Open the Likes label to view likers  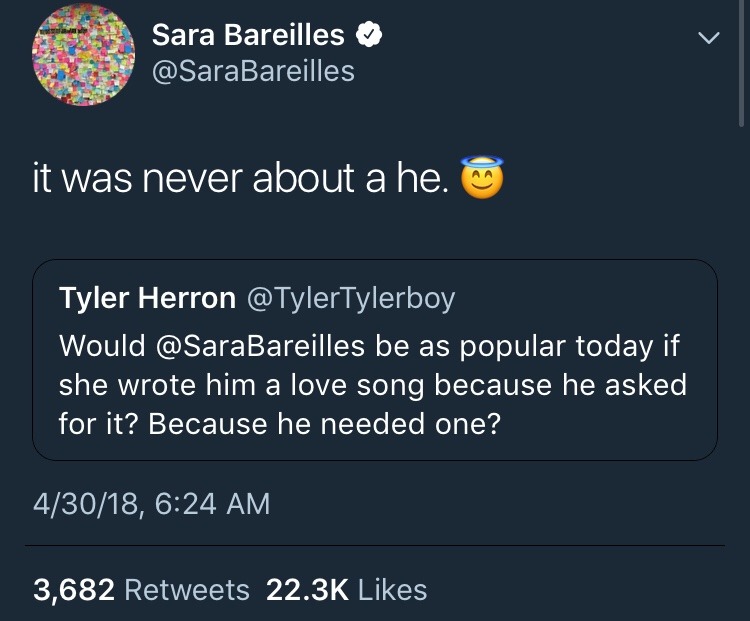393,590
